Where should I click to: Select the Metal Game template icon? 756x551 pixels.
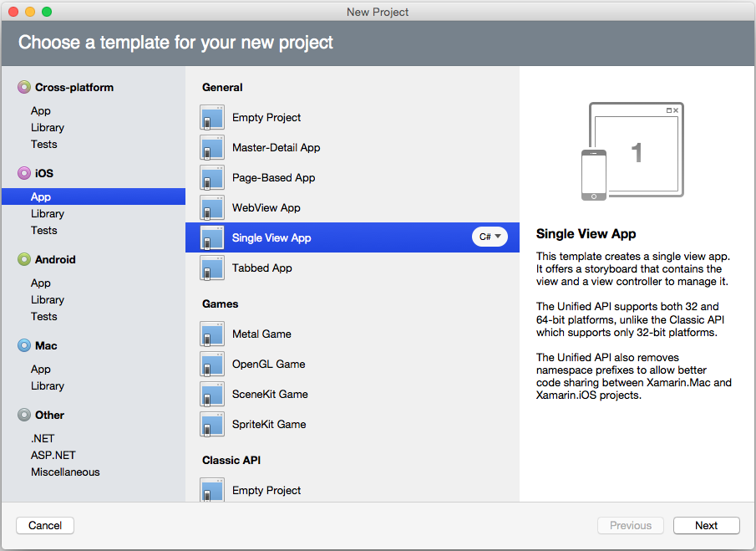(212, 334)
